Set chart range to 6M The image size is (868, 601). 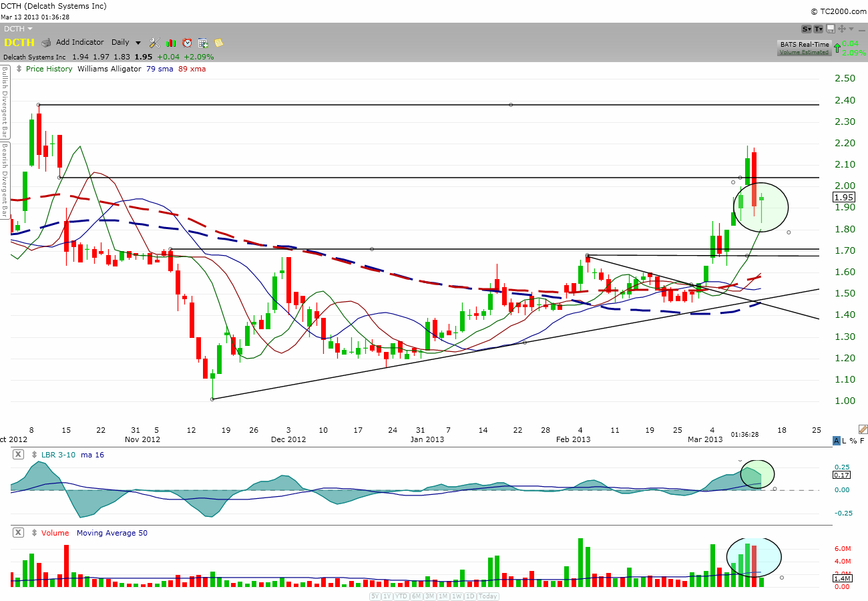click(x=417, y=596)
